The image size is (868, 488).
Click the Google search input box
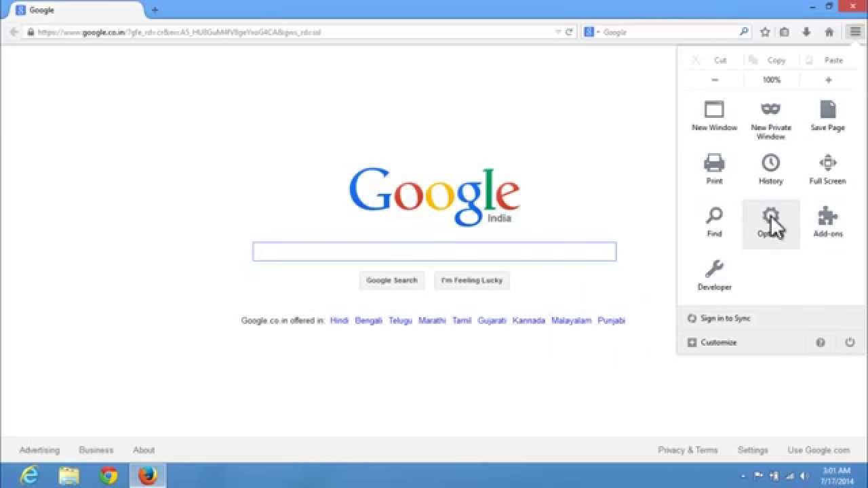435,251
